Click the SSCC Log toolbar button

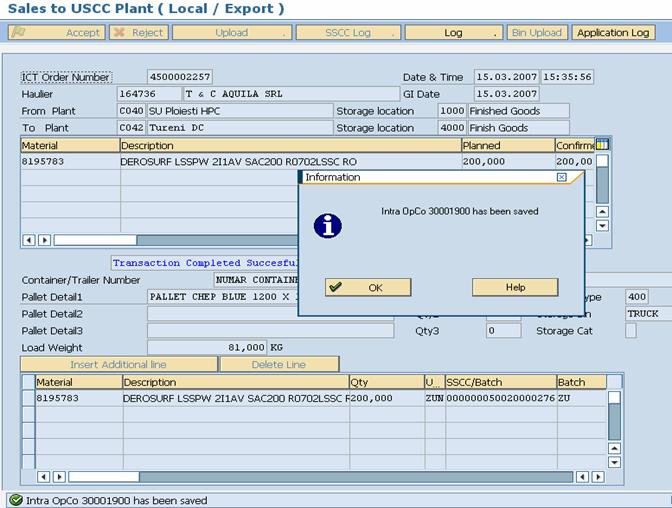[x=347, y=32]
